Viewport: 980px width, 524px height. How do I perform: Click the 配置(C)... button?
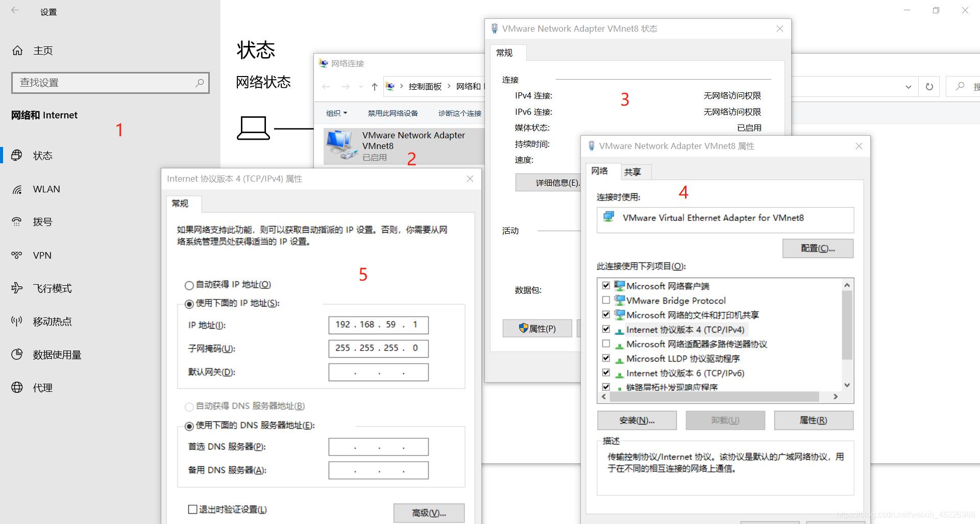[818, 248]
